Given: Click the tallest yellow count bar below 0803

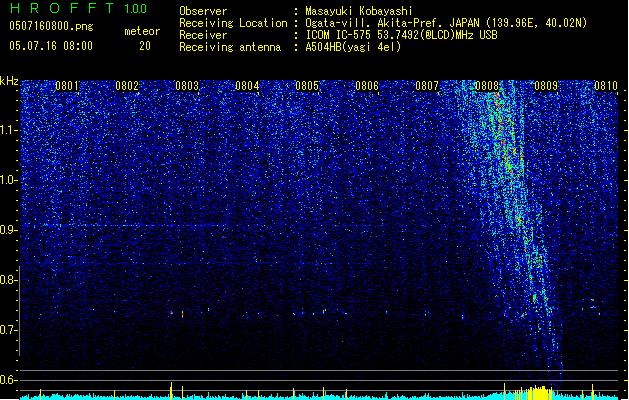Looking at the screenshot, I should click(171, 391).
